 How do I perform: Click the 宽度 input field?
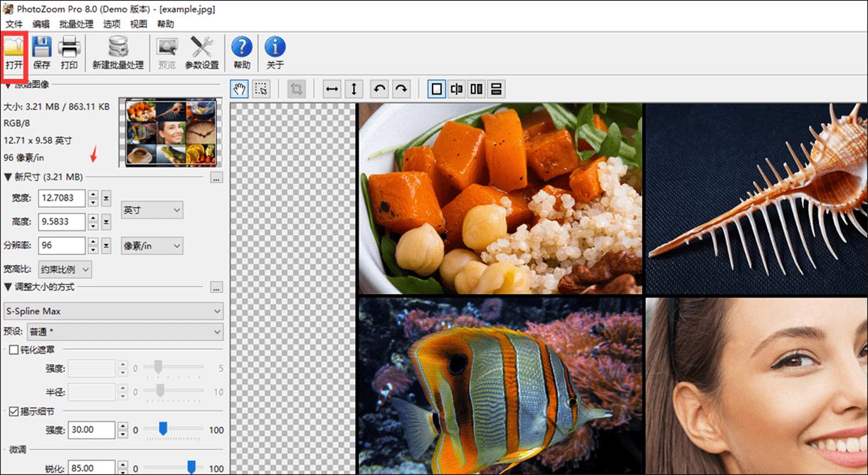[x=61, y=197]
